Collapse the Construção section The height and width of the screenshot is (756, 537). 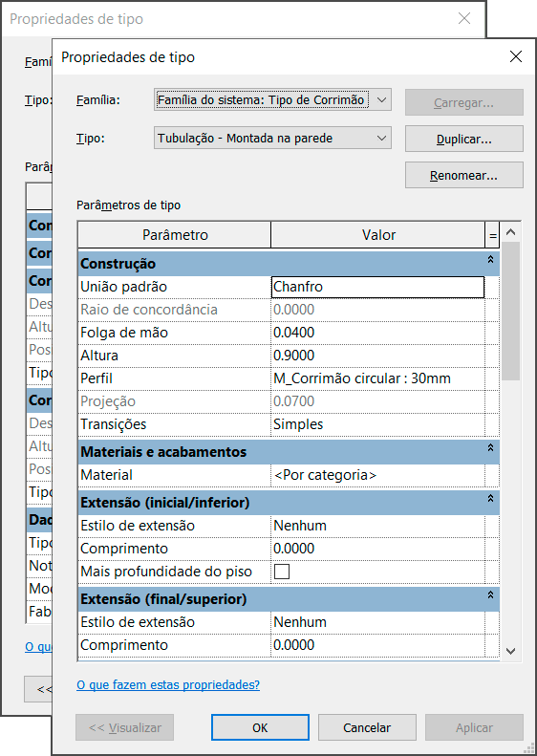pos(490,259)
